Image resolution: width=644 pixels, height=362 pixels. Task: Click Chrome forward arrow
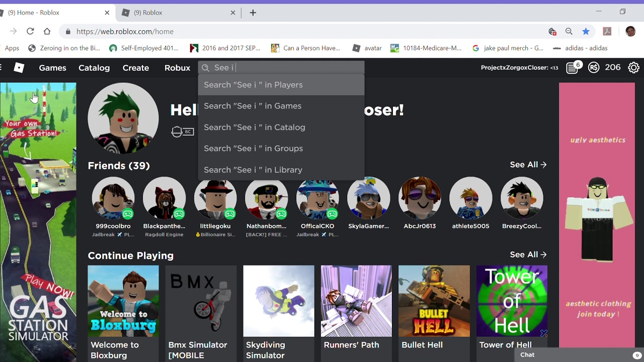14,31
